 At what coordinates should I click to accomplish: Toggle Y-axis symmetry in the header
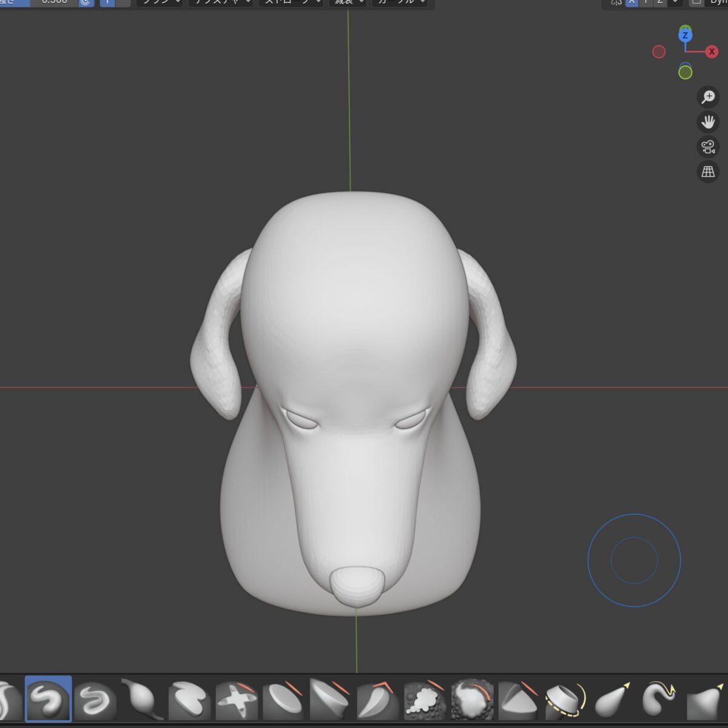point(646,2)
